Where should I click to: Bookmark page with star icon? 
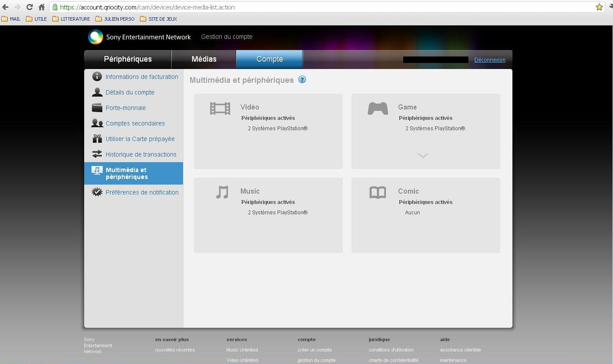599,7
